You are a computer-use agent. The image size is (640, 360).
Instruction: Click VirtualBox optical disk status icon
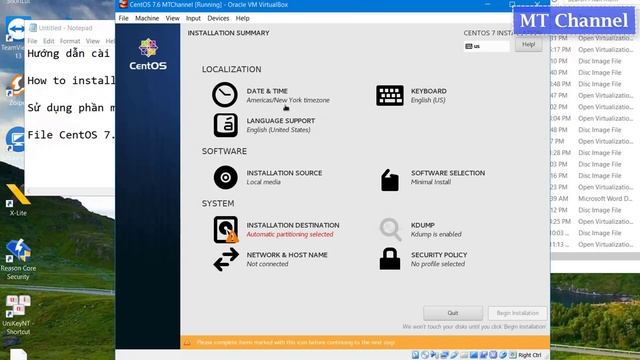[x=425, y=355]
